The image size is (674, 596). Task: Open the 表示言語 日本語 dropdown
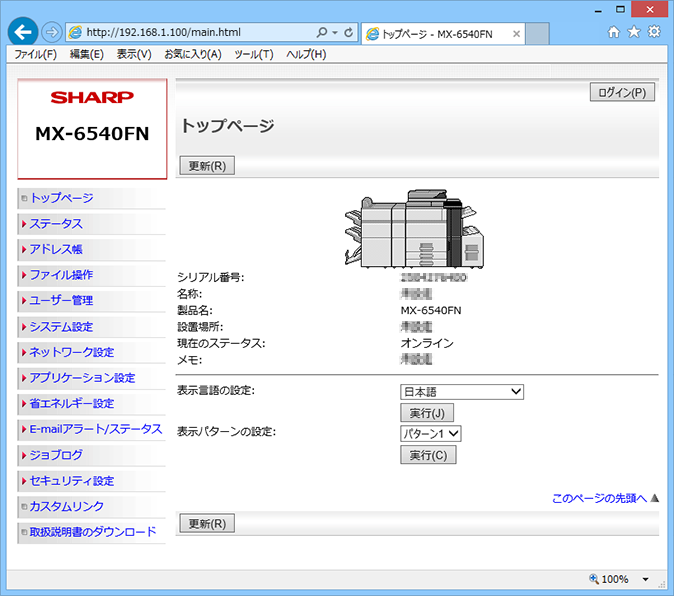[x=462, y=391]
